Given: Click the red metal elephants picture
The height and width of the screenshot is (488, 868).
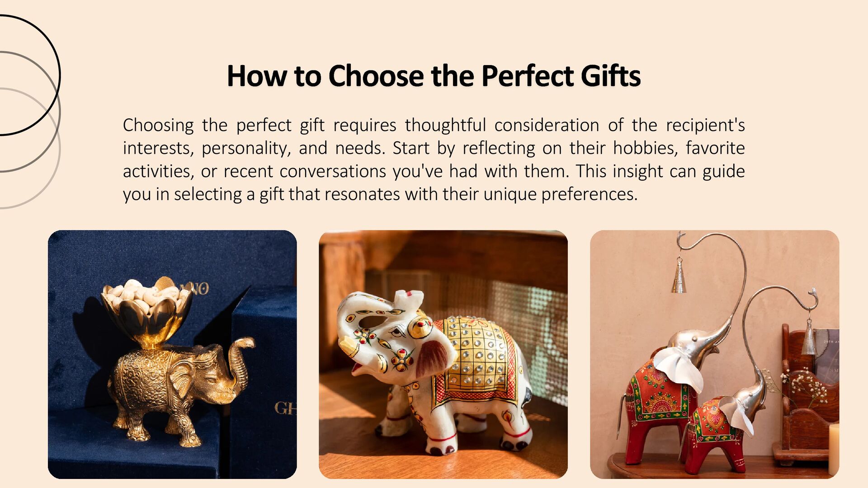Looking at the screenshot, I should point(714,354).
